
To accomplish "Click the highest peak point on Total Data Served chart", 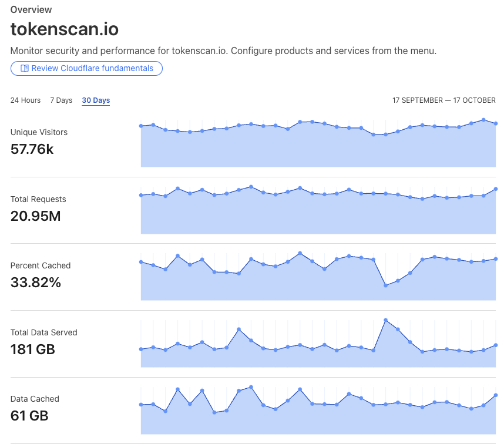I will pos(386,320).
